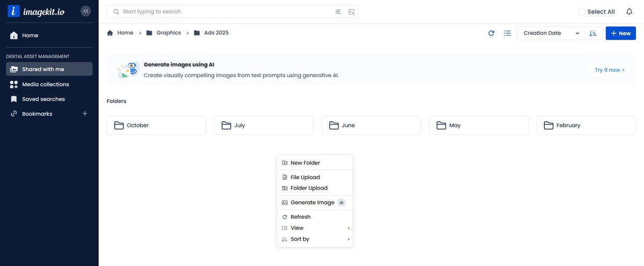Screen dimensions: 644x266
Task: Navigate to Home breadcrumb link
Action: point(125,33)
